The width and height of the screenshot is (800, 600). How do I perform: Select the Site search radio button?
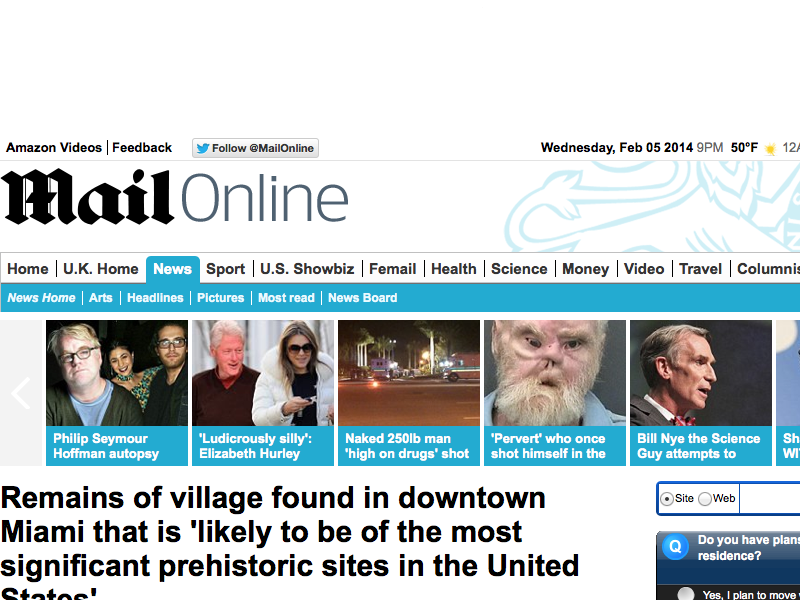click(x=666, y=499)
